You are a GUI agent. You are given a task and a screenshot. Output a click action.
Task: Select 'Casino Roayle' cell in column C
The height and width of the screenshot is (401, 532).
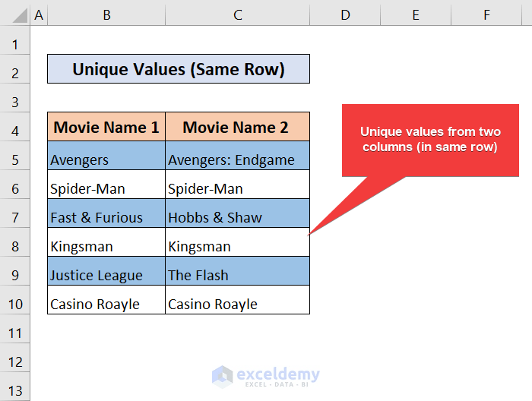[x=237, y=299]
